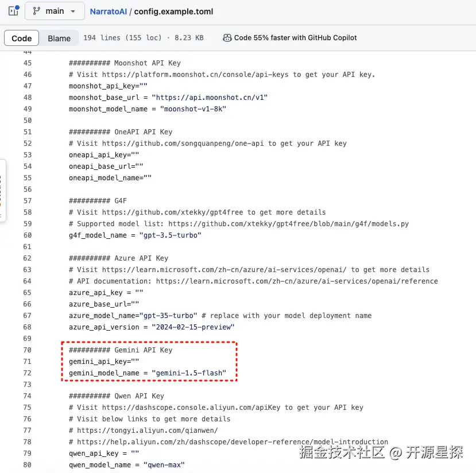
Task: Select line number 80
Action: click(28, 465)
